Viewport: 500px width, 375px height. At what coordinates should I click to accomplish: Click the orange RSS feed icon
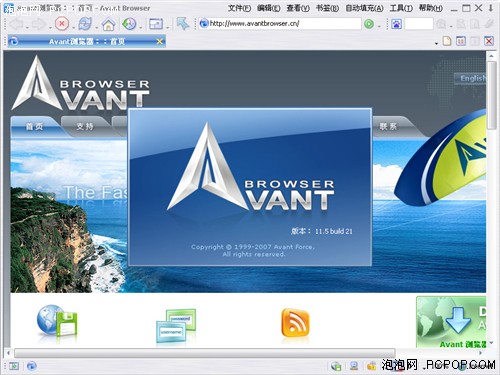click(x=295, y=322)
